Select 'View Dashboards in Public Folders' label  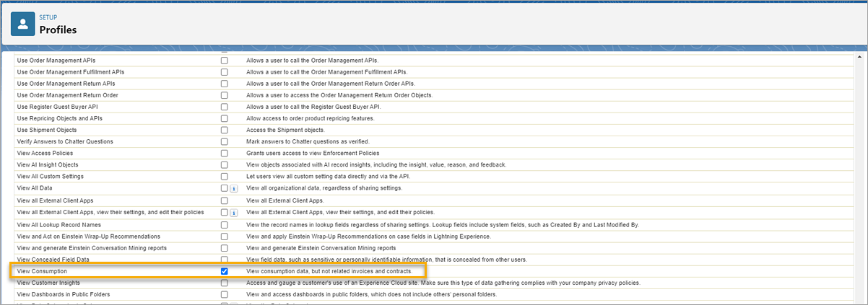[x=64, y=295]
